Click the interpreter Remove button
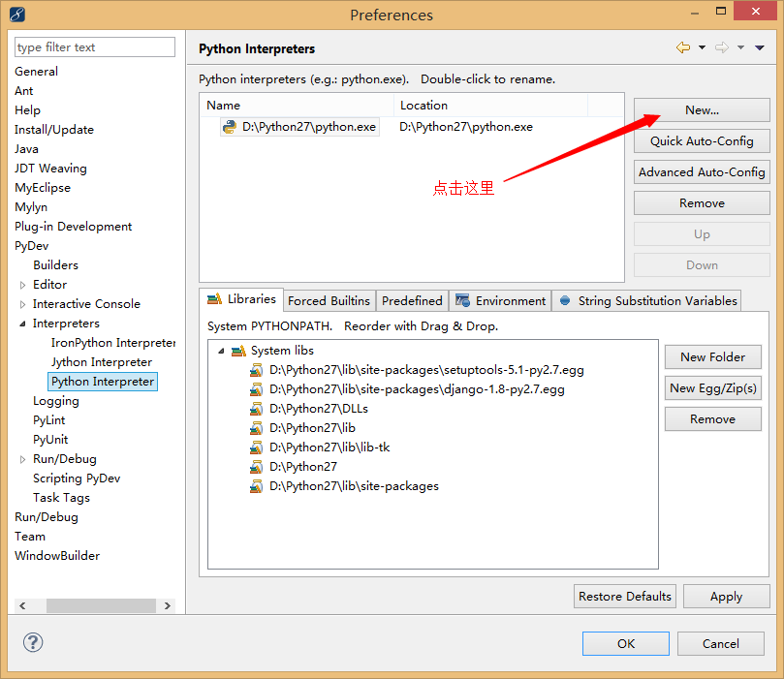Image resolution: width=784 pixels, height=679 pixels. tap(702, 202)
